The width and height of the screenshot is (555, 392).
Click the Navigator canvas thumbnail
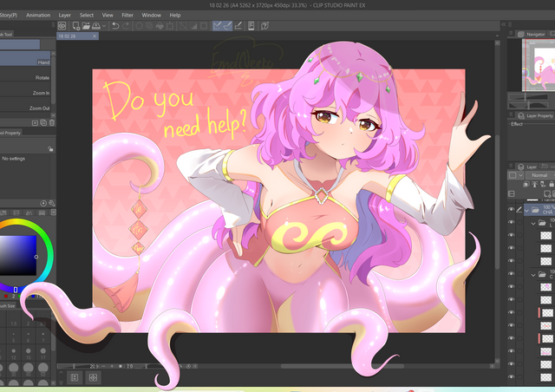pyautogui.click(x=539, y=65)
